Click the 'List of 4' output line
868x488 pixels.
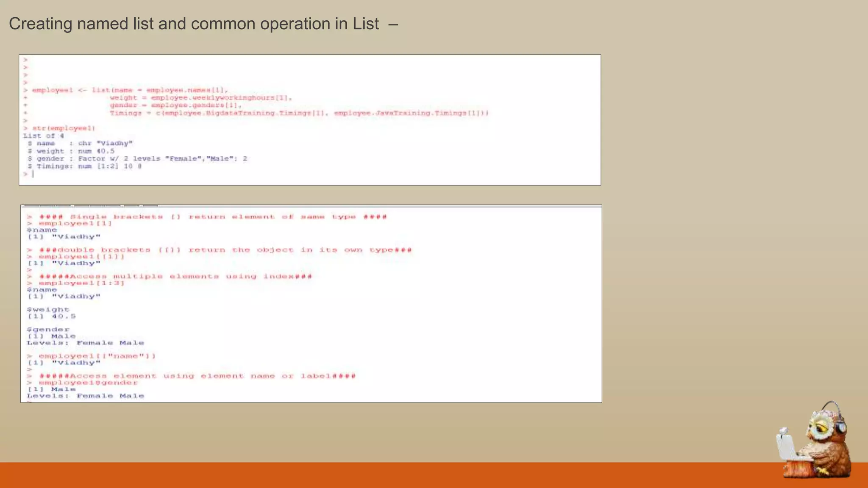pos(43,136)
